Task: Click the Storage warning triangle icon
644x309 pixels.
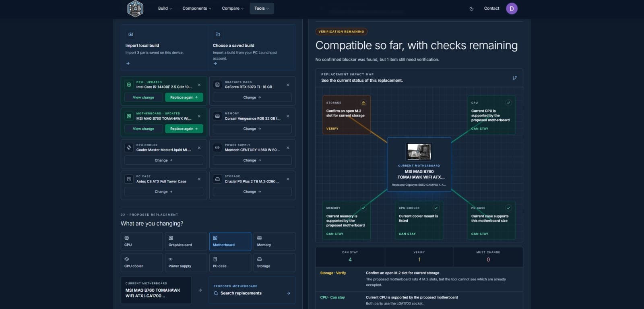Action: pos(363,103)
